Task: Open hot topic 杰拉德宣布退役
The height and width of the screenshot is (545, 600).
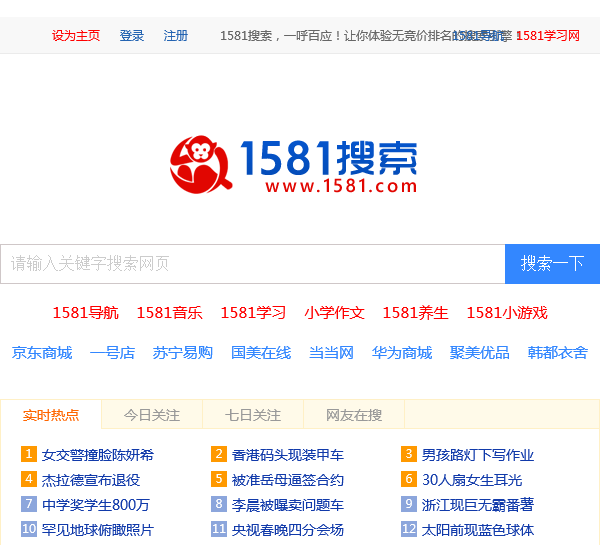Action: pyautogui.click(x=91, y=480)
